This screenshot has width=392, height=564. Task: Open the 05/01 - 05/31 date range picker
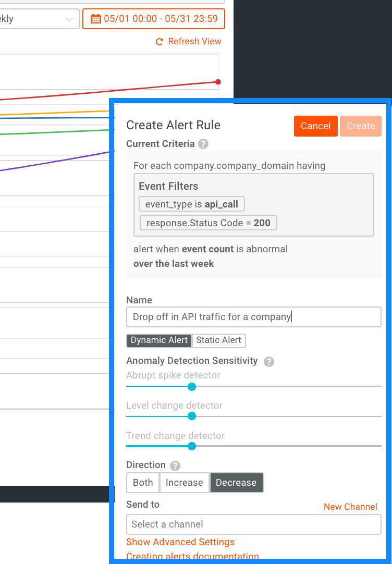[154, 19]
